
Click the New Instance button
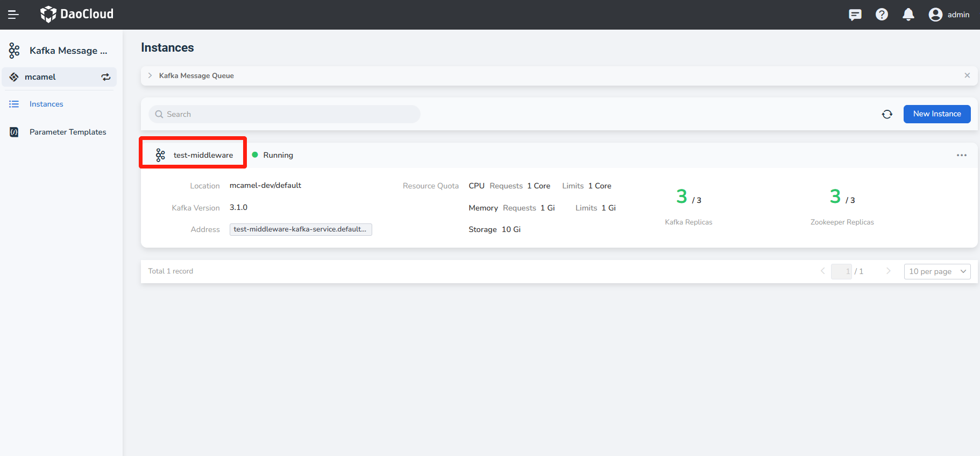tap(936, 114)
